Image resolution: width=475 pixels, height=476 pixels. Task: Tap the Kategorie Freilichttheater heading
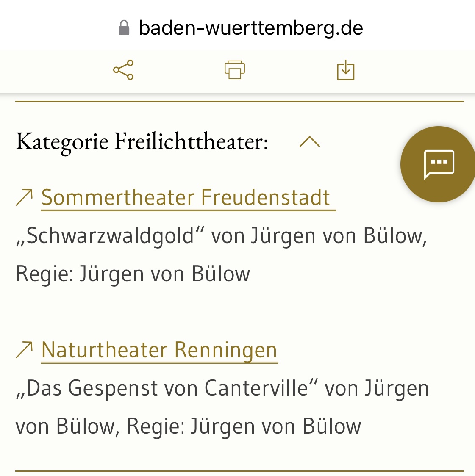pyautogui.click(x=142, y=141)
